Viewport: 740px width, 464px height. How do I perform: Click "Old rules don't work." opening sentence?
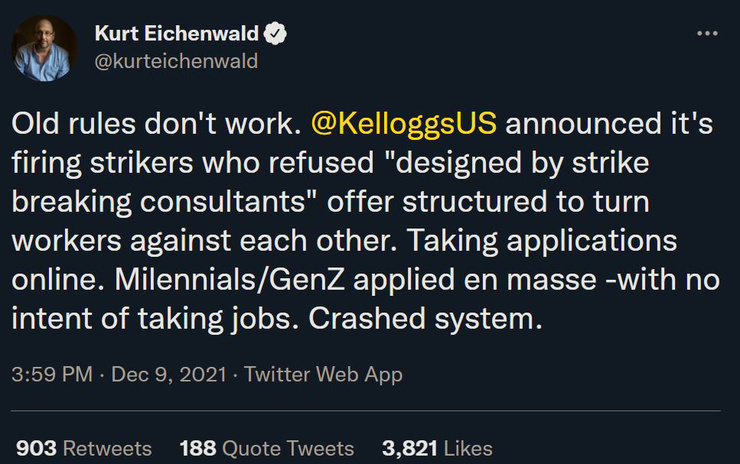coord(156,124)
